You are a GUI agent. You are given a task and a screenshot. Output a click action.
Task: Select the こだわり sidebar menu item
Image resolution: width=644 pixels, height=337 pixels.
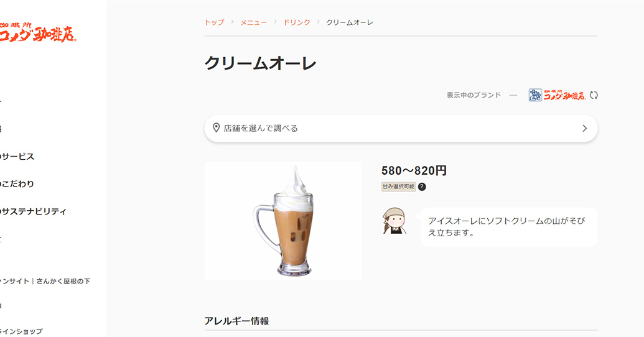pyautogui.click(x=17, y=184)
